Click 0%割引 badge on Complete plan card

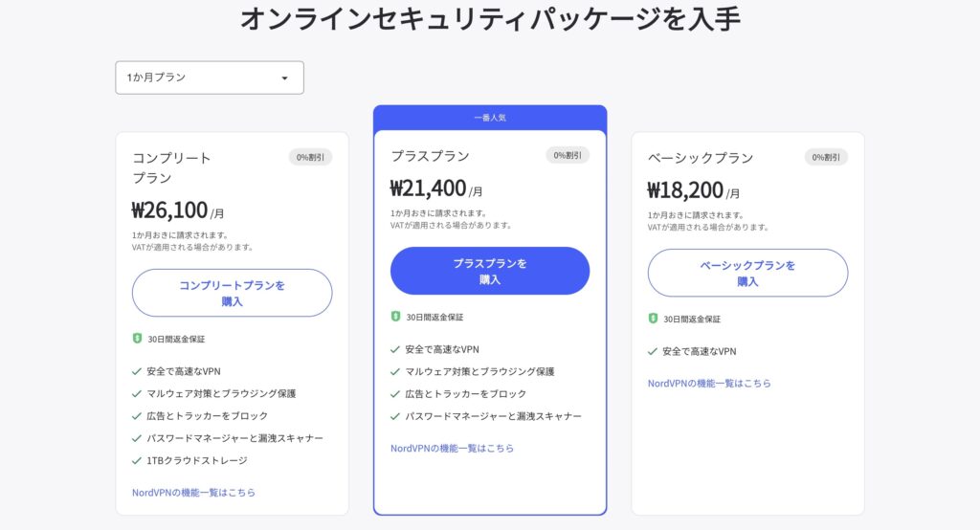[310, 157]
